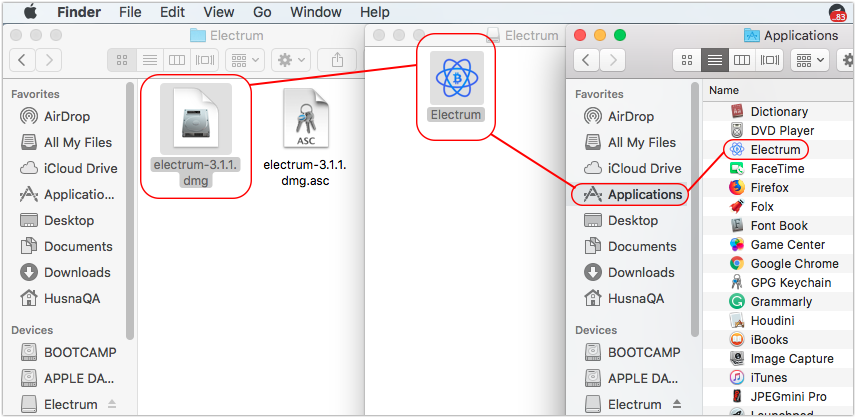Open HusnaQA in the left window sidebar

pyautogui.click(x=60, y=298)
